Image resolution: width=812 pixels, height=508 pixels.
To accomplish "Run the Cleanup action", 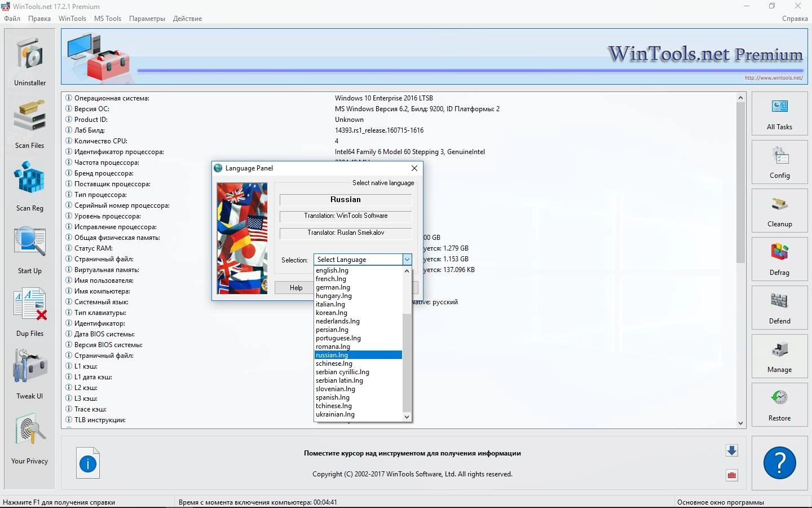I will tap(779, 211).
